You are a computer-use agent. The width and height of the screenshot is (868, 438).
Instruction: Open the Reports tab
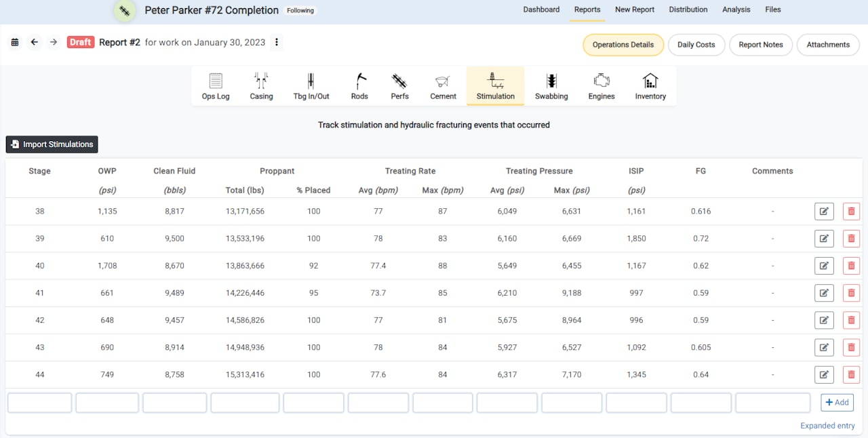(x=587, y=9)
